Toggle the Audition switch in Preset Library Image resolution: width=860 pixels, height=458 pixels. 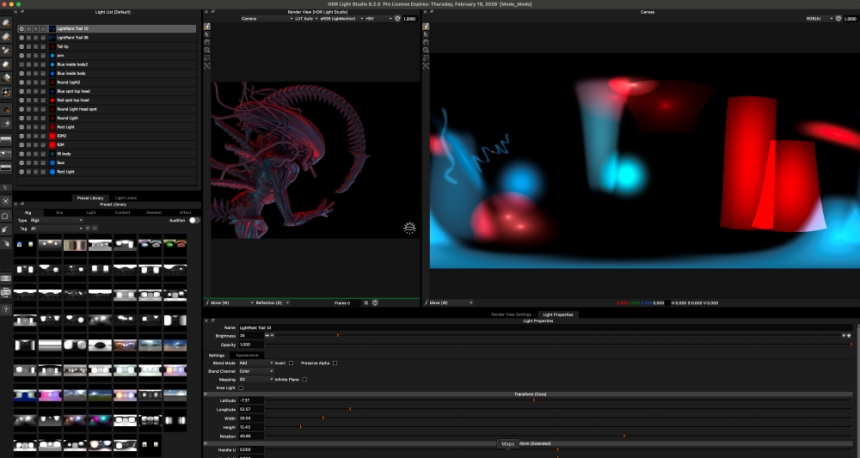click(194, 220)
